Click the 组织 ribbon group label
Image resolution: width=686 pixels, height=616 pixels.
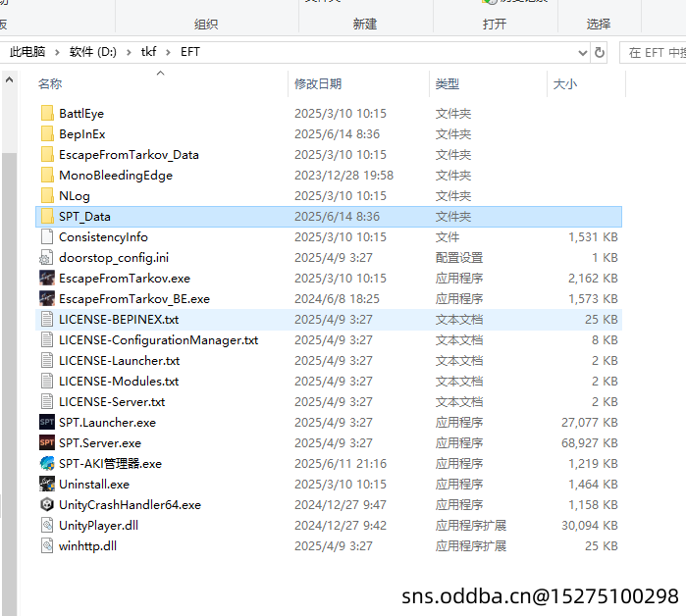point(206,25)
